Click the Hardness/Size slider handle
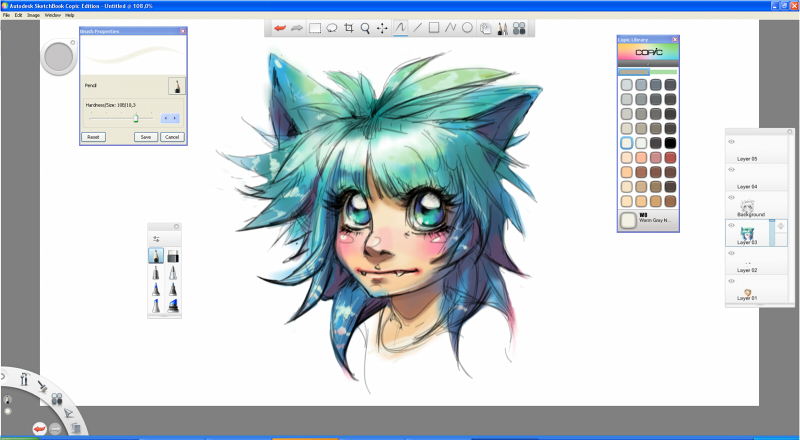Viewport: 800px width, 440px height. click(136, 118)
